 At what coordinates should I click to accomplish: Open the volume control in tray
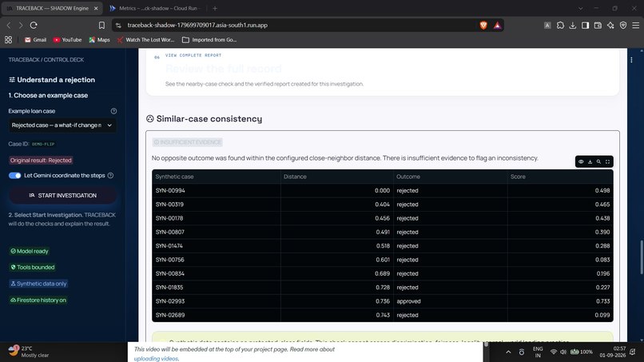point(563,352)
